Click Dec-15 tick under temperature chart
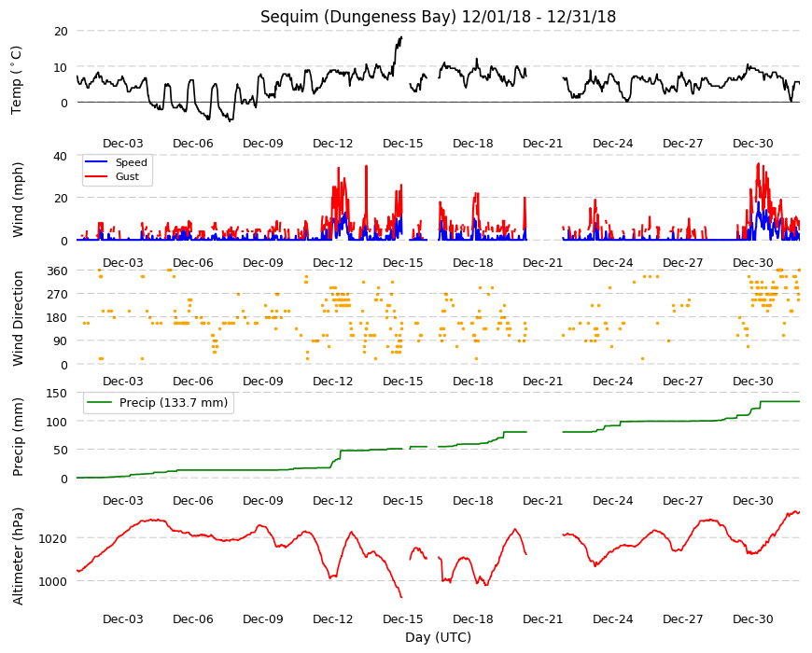Viewport: 812px width, 653px height. [x=403, y=144]
